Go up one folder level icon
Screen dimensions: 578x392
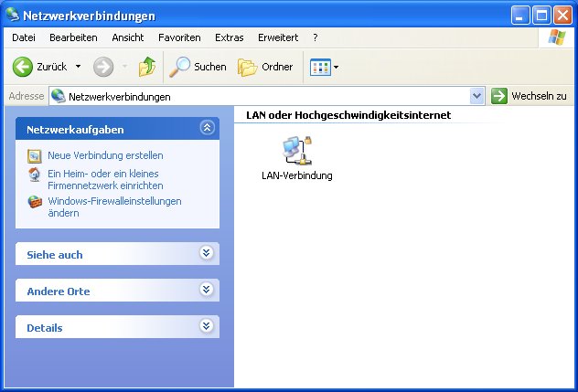pyautogui.click(x=147, y=67)
